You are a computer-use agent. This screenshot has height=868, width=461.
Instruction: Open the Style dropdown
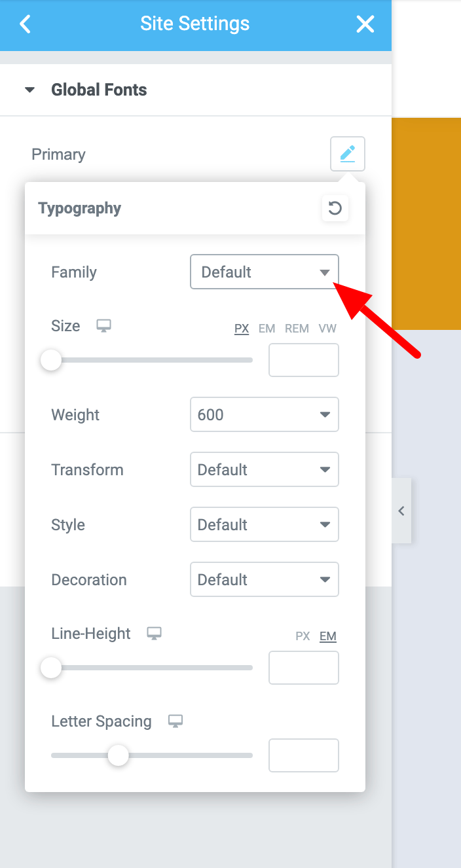265,524
